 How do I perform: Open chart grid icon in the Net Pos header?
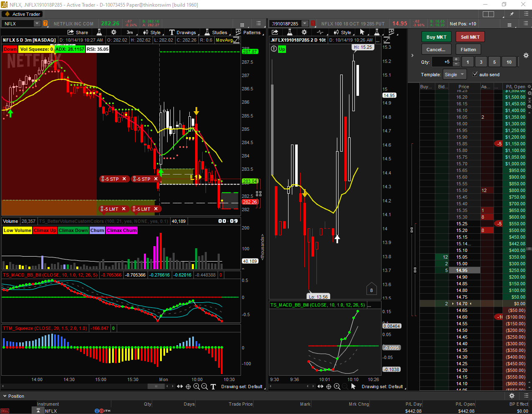pyautogui.click(x=509, y=24)
